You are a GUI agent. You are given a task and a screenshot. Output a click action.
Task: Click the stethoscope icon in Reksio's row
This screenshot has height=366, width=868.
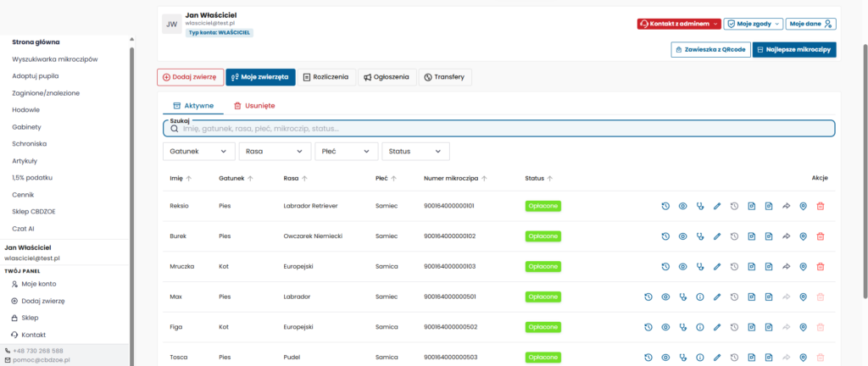[699, 206]
